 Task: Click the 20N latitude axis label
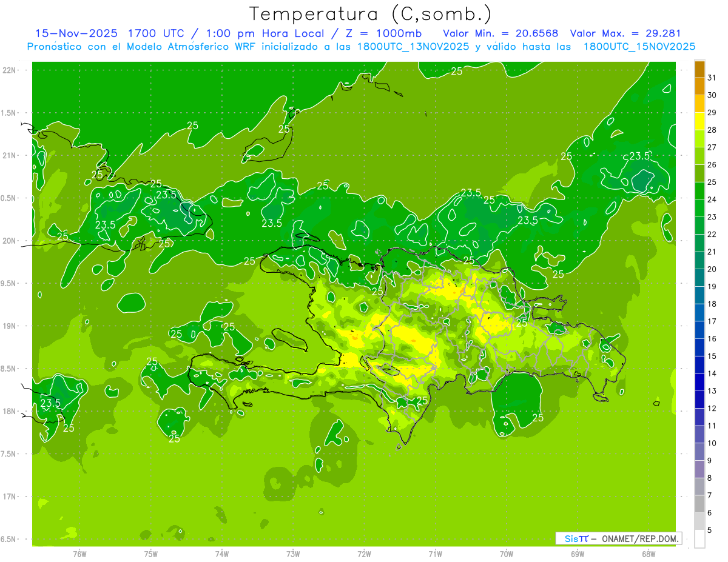8,241
